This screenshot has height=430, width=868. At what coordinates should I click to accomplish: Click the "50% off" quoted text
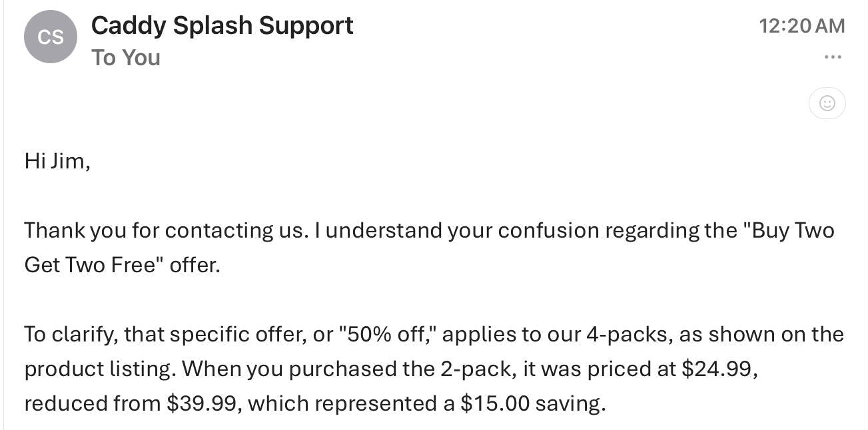pyautogui.click(x=386, y=334)
